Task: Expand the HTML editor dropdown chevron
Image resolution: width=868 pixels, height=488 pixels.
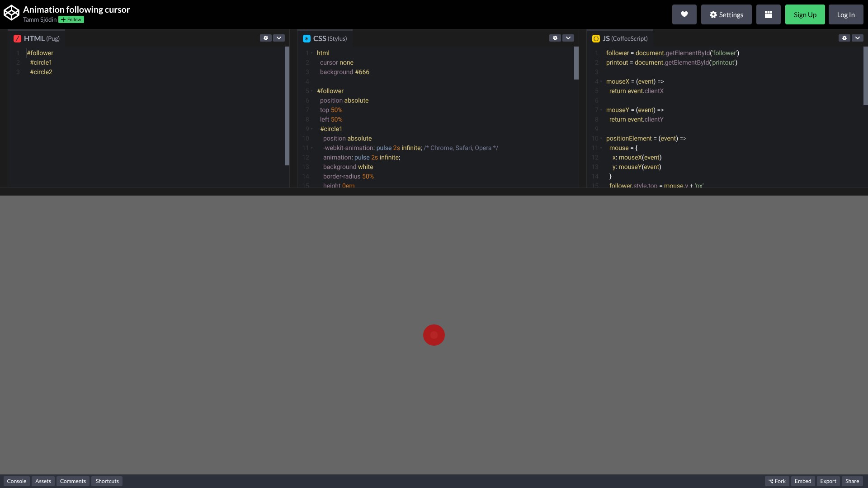Action: click(x=279, y=38)
